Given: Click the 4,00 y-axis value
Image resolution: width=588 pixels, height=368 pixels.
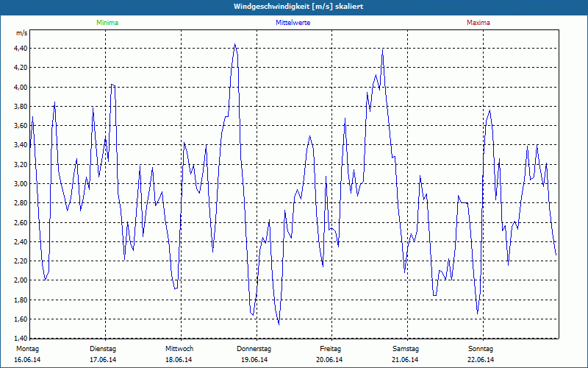Looking at the screenshot, I should (21, 87).
